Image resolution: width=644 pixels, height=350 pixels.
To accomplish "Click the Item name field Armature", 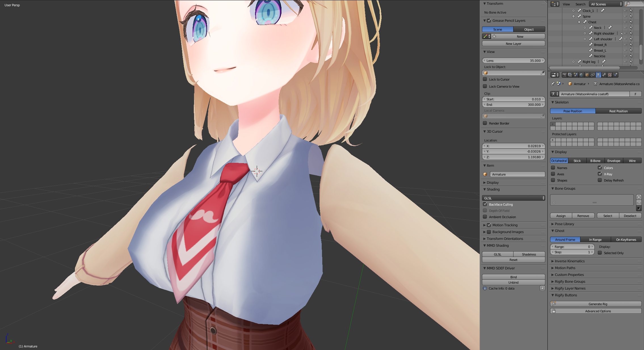I will [x=517, y=174].
